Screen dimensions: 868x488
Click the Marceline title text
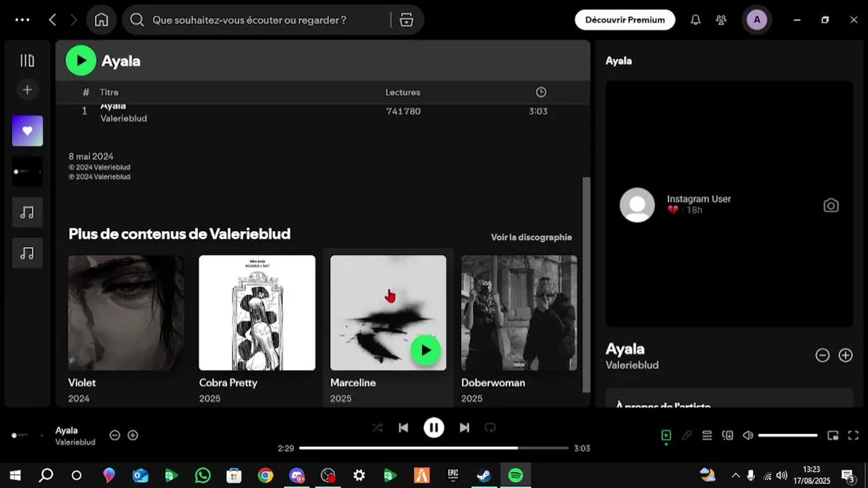pyautogui.click(x=353, y=382)
